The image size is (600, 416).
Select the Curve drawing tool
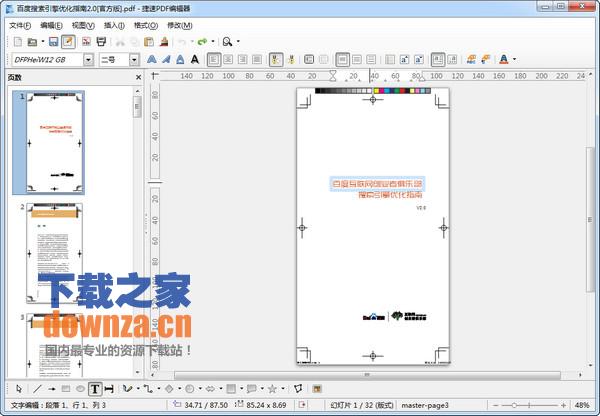127,389
